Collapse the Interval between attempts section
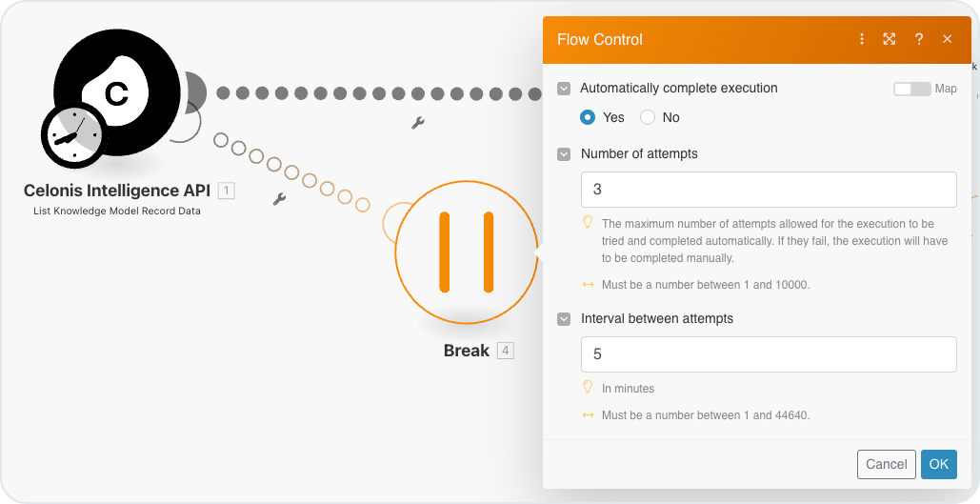This screenshot has width=980, height=504. coord(564,319)
